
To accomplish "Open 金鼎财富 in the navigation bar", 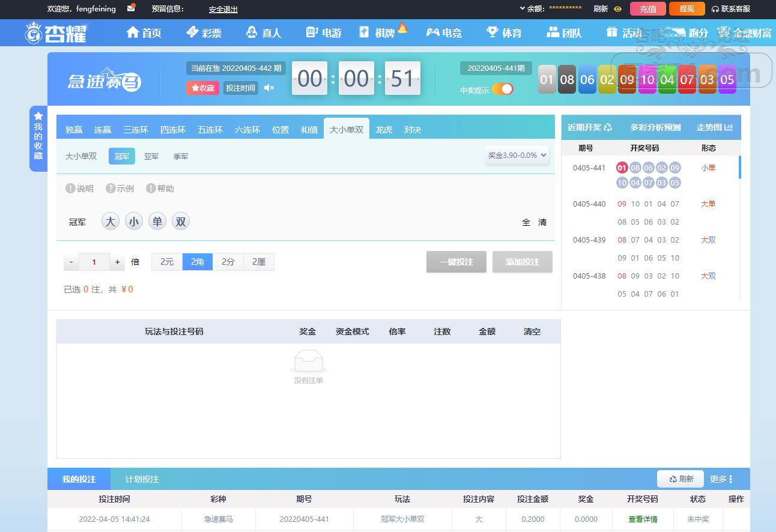I will tap(745, 33).
